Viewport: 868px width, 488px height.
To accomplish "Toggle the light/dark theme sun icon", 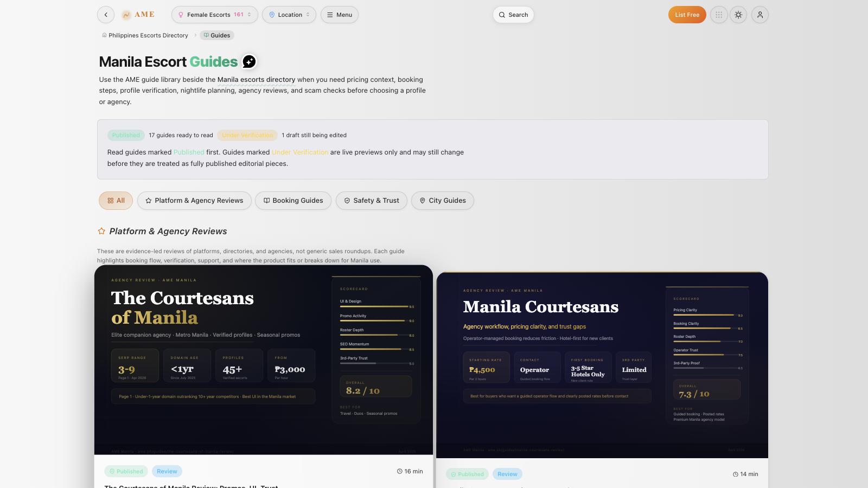I will point(738,15).
